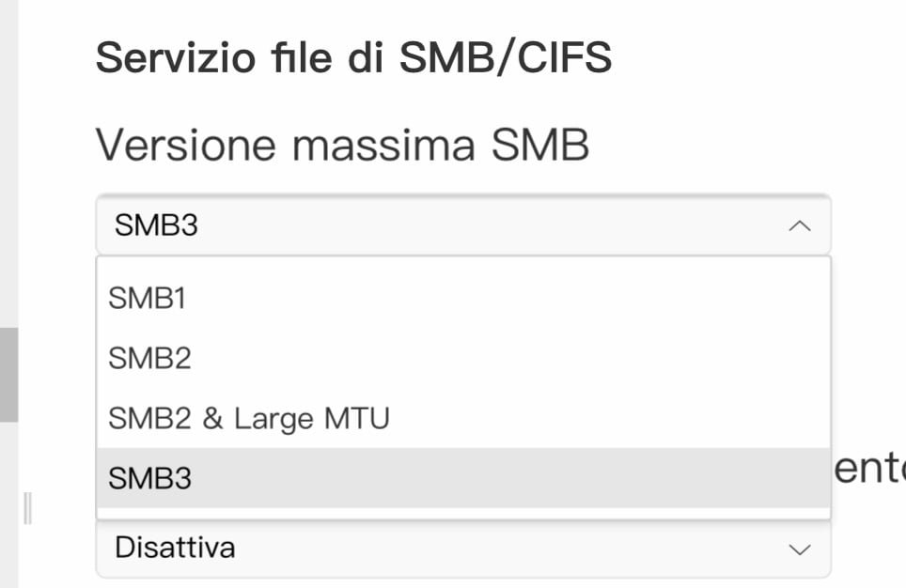The width and height of the screenshot is (906, 588).
Task: Select SMB1 from the version list
Action: coord(148,299)
